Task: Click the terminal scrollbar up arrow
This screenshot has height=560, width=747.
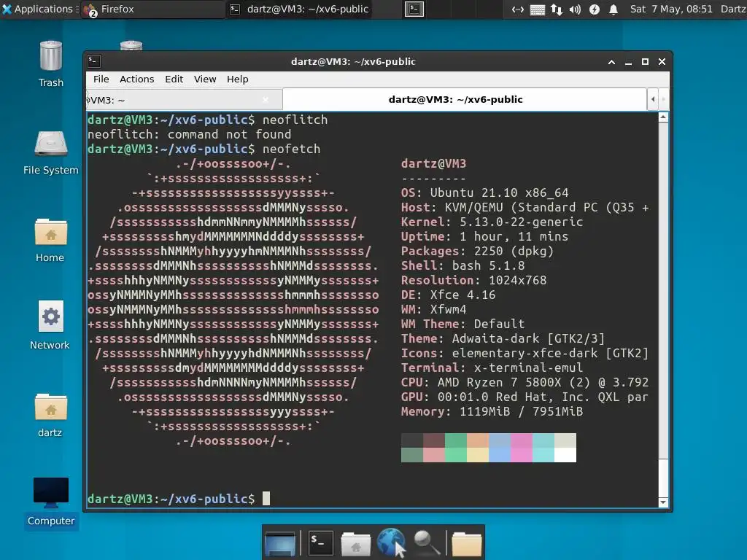Action: tap(663, 117)
